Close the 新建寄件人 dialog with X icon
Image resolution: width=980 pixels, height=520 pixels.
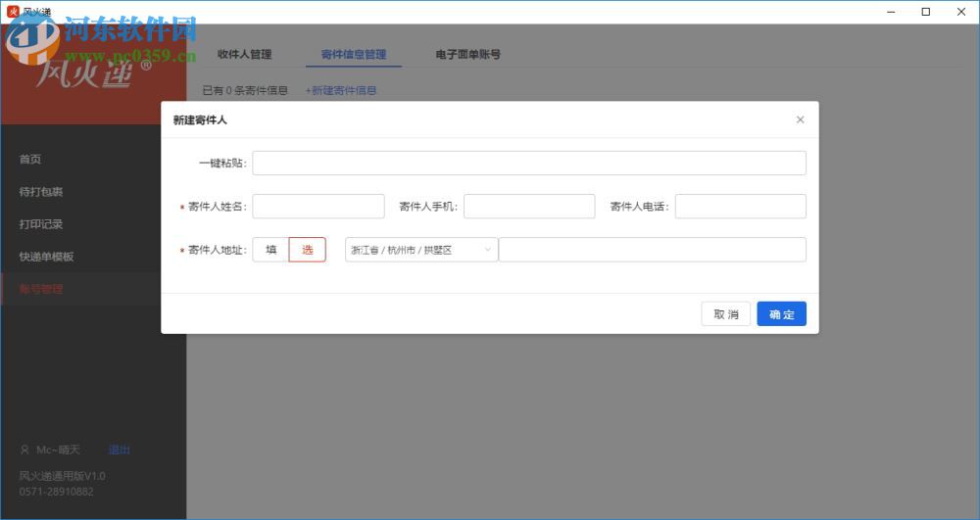[800, 119]
